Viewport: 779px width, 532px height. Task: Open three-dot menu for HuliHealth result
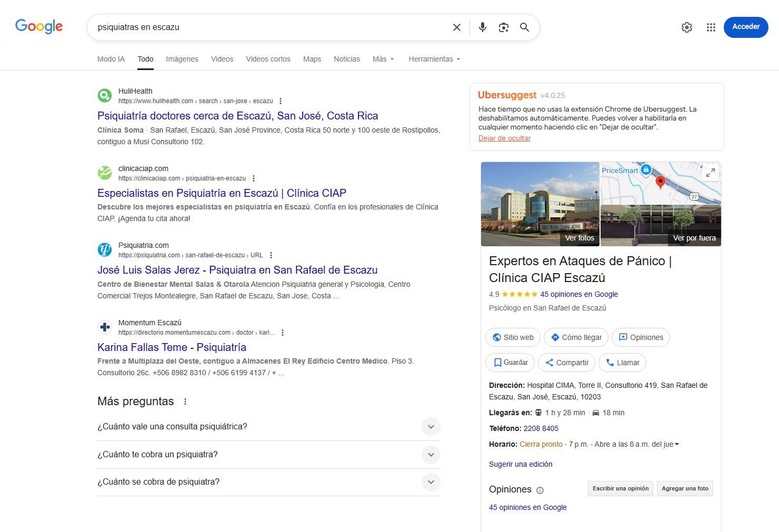(281, 101)
